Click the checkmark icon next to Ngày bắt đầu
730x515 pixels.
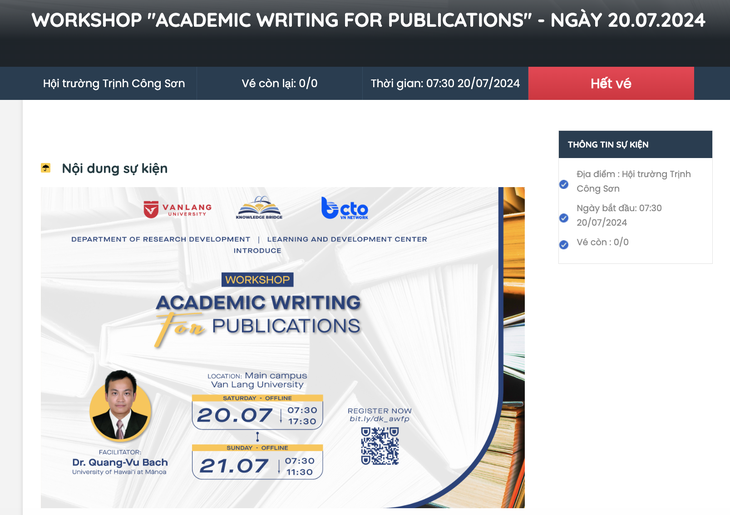point(564,218)
